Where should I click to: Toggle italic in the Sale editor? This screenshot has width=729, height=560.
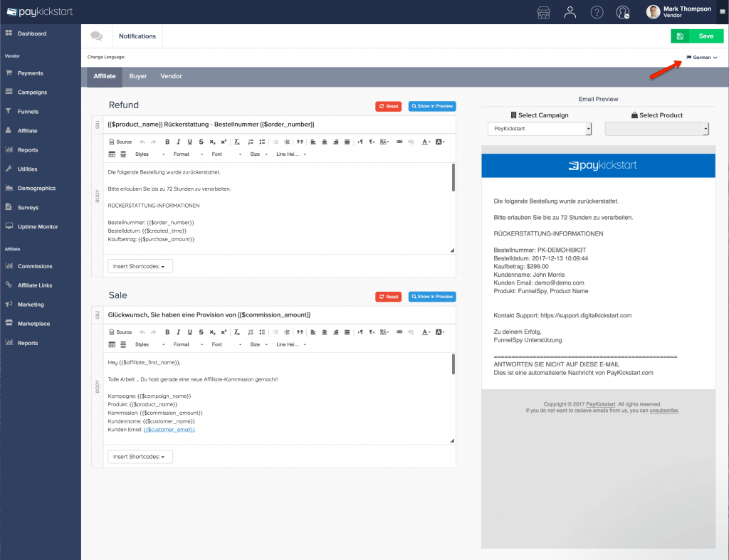click(179, 332)
